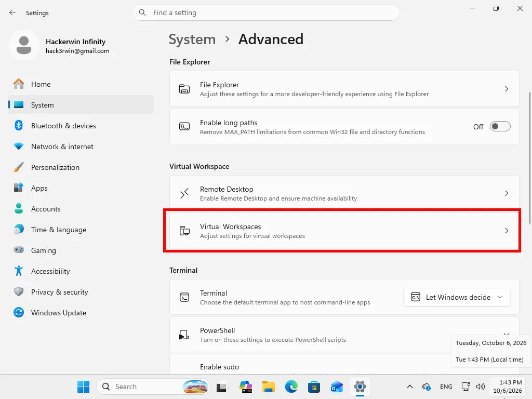The width and height of the screenshot is (532, 399).
Task: Click the Enable long paths icon
Action: click(x=184, y=127)
